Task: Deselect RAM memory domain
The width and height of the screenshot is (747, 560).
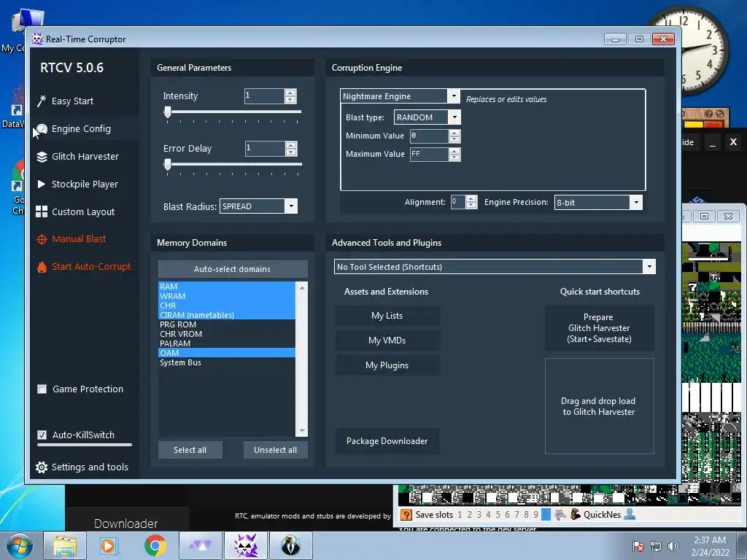Action: click(x=227, y=287)
